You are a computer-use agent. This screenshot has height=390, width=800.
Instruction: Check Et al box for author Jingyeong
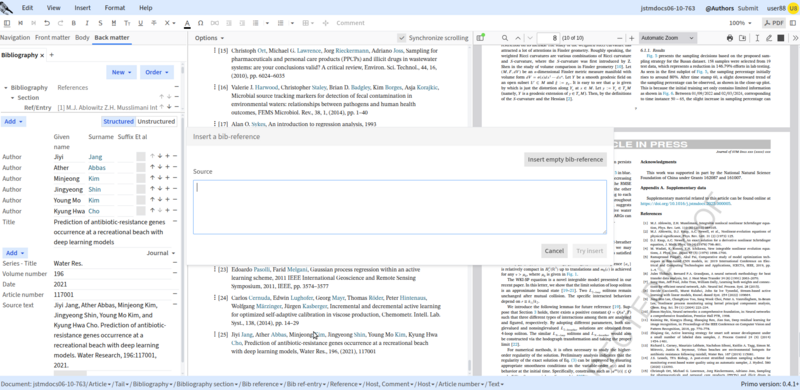pos(141,189)
